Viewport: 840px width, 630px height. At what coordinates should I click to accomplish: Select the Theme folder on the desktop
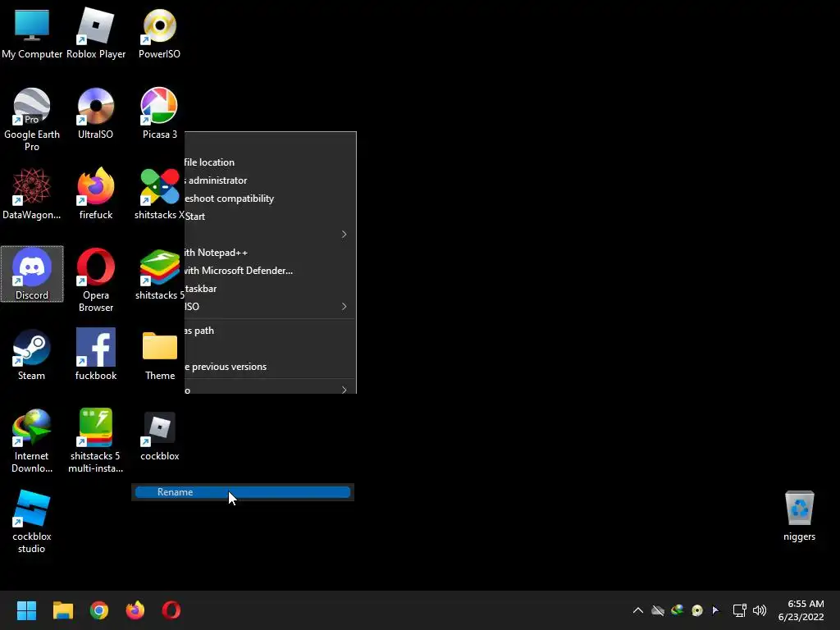[160, 354]
